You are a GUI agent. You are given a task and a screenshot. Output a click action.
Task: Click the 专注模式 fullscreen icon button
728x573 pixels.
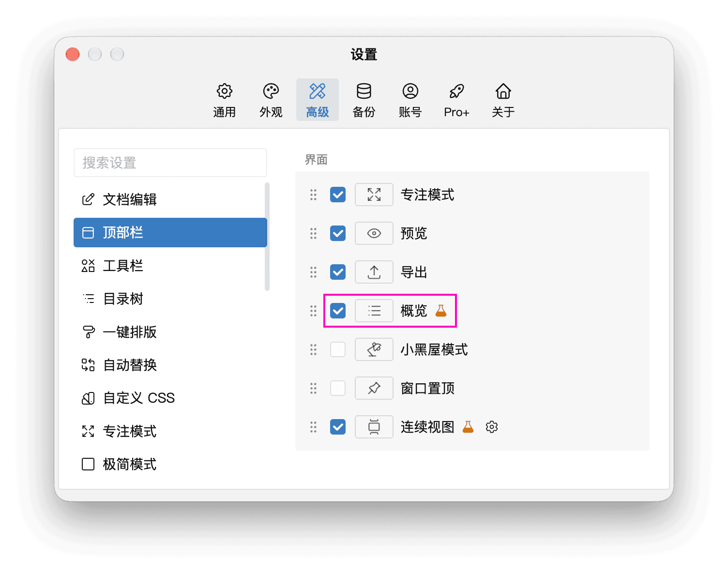(374, 195)
